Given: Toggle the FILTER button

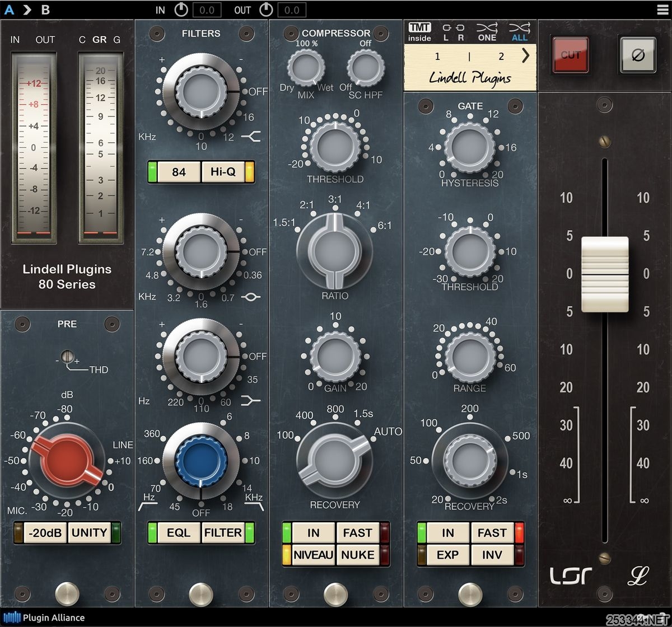Looking at the screenshot, I should (223, 533).
